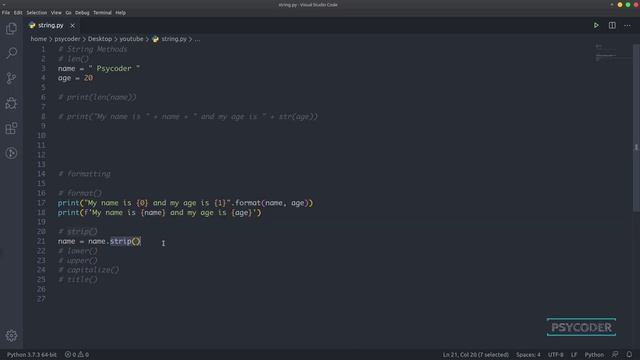Change language mode Python in status bar
The image size is (640, 360).
pos(594,355)
